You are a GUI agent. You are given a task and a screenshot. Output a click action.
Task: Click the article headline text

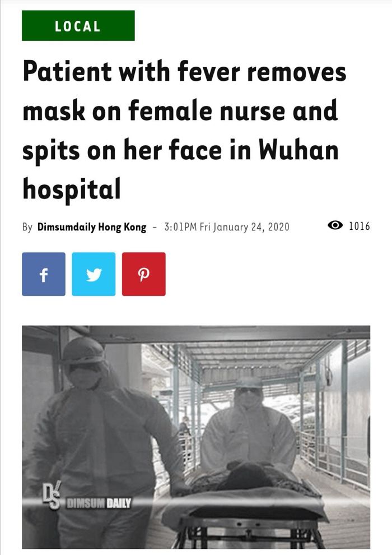coord(184,130)
